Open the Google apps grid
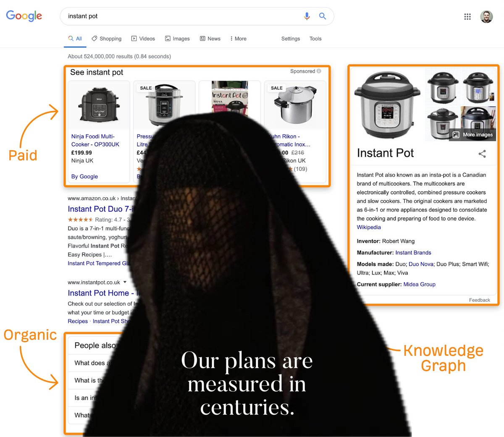This screenshot has height=437, width=504. [x=467, y=16]
